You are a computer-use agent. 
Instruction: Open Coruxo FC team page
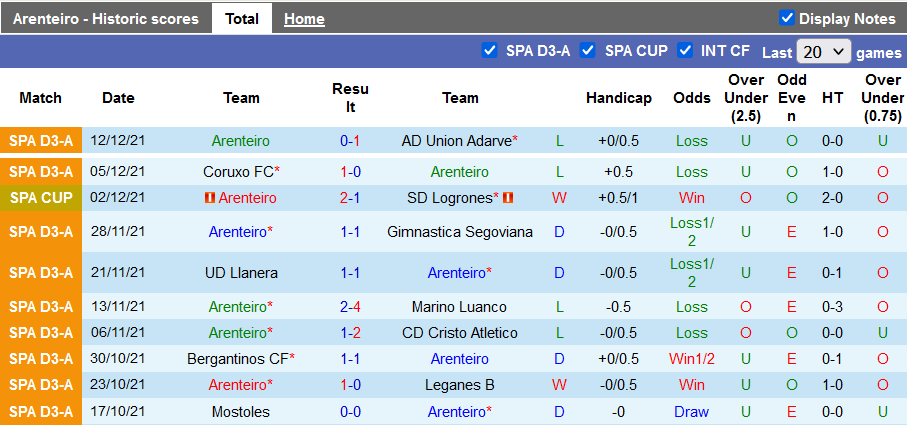[x=238, y=172]
